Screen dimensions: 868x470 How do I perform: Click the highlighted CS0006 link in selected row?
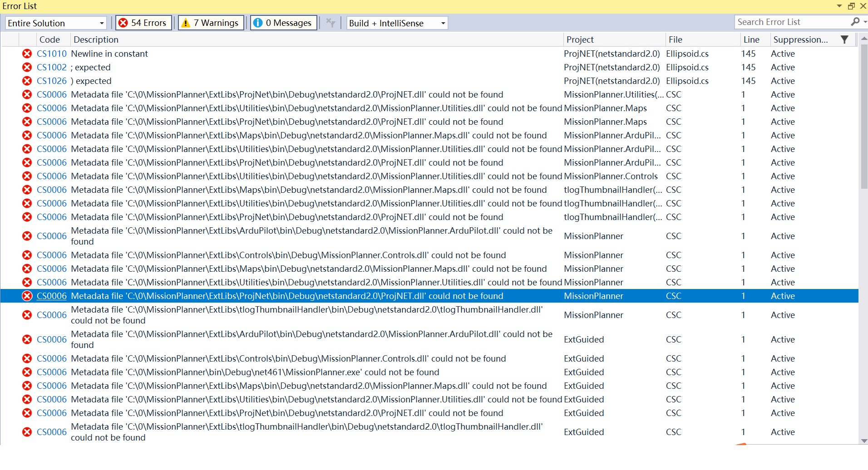tap(52, 296)
